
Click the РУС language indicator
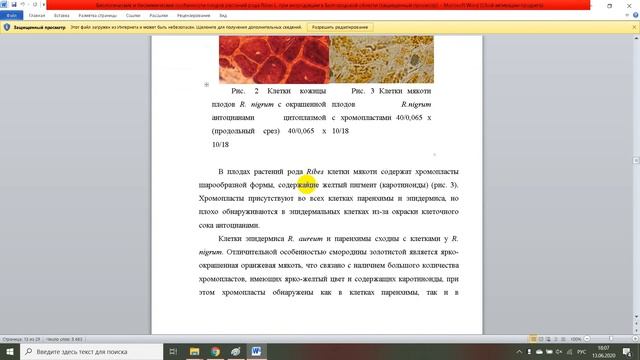pyautogui.click(x=581, y=351)
